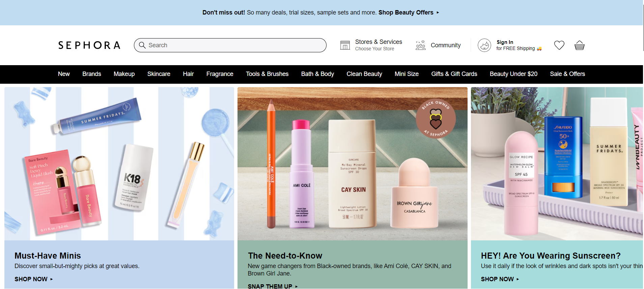The width and height of the screenshot is (644, 289).
Task: Click HEY! Are You Wearing Sunscreen? heading
Action: click(551, 256)
